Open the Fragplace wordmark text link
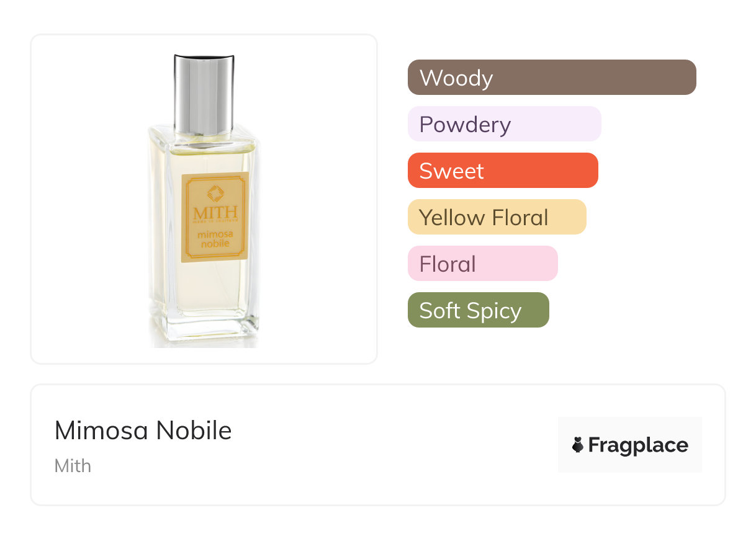This screenshot has width=756, height=536. pos(638,445)
